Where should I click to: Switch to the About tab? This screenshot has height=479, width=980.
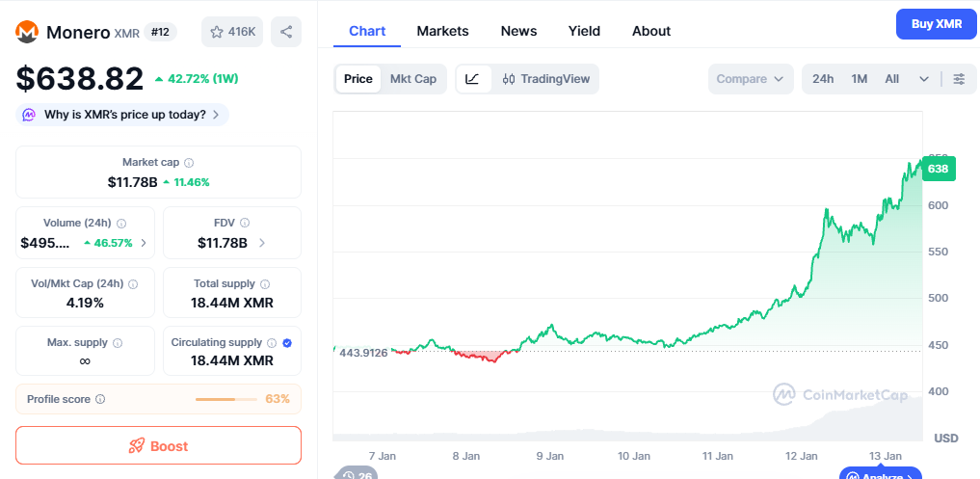[x=651, y=31]
